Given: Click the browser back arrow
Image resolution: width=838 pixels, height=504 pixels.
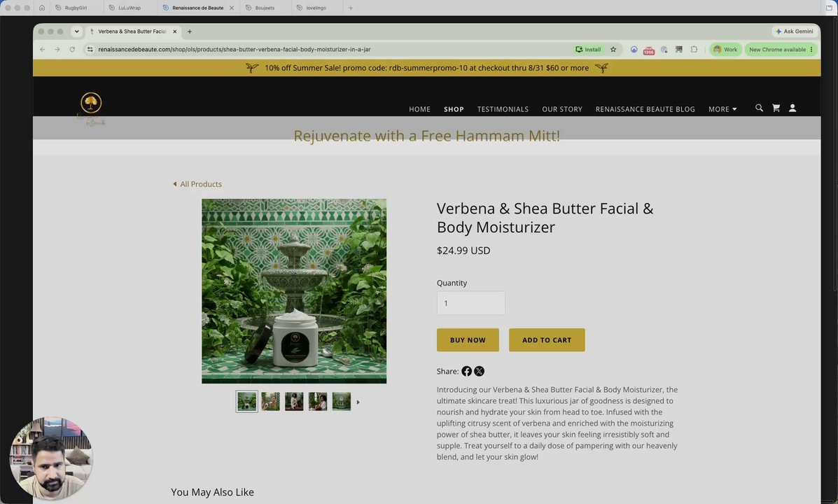Looking at the screenshot, I should coord(42,49).
